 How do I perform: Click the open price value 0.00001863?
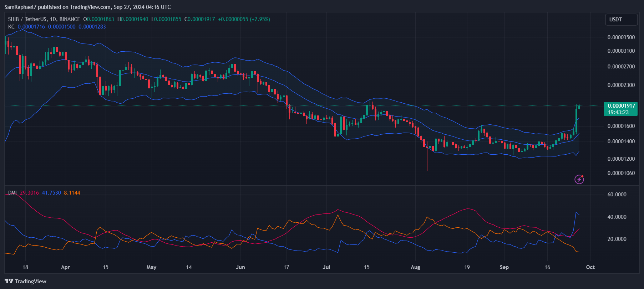coord(101,19)
